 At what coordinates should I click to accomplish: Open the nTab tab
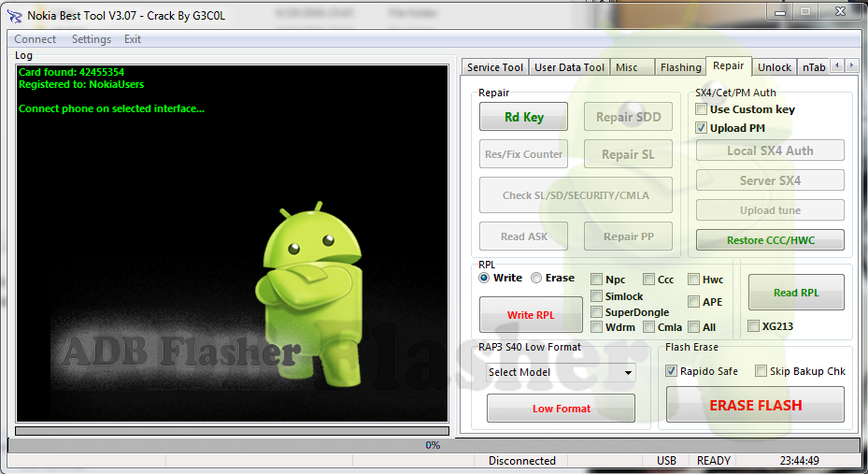point(814,67)
